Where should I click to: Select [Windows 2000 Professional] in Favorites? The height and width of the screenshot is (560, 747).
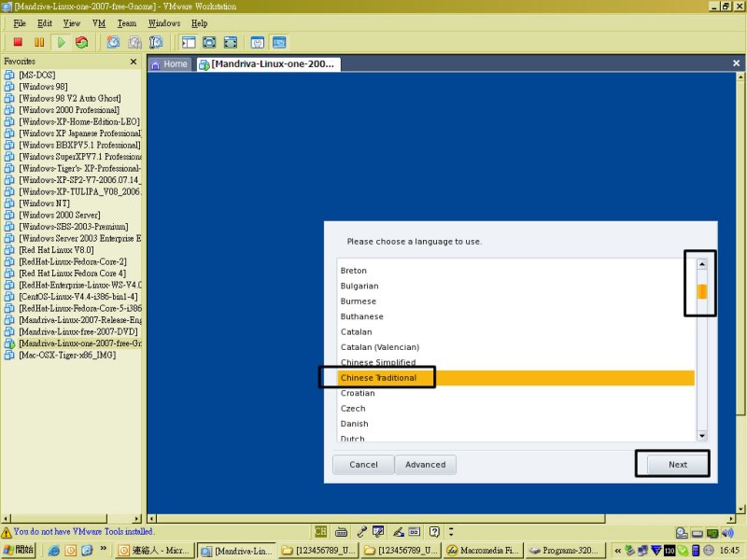[69, 110]
